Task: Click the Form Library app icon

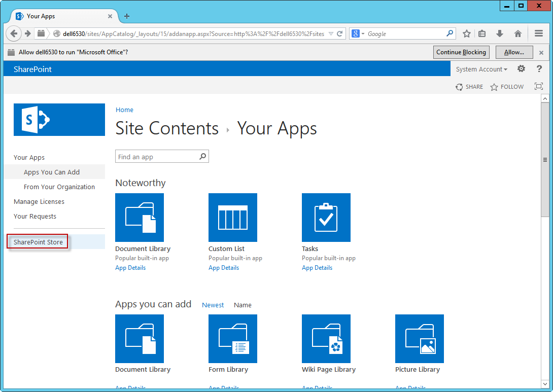Action: 233,339
